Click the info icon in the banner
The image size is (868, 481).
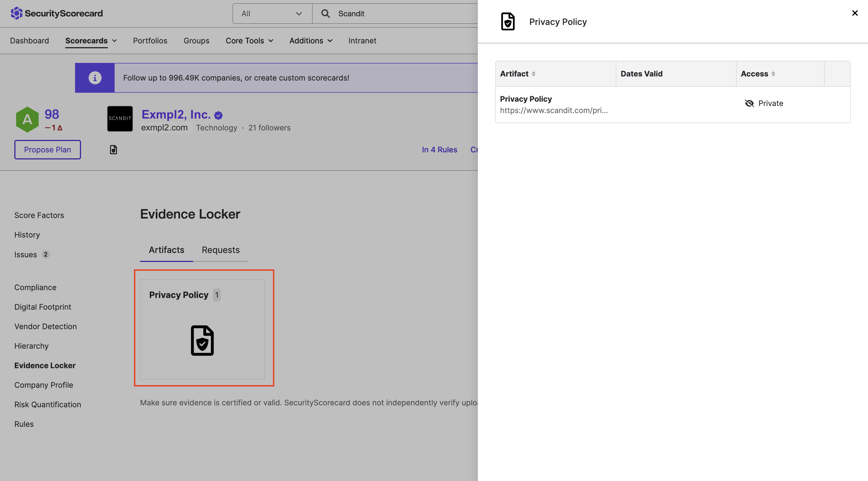click(95, 78)
